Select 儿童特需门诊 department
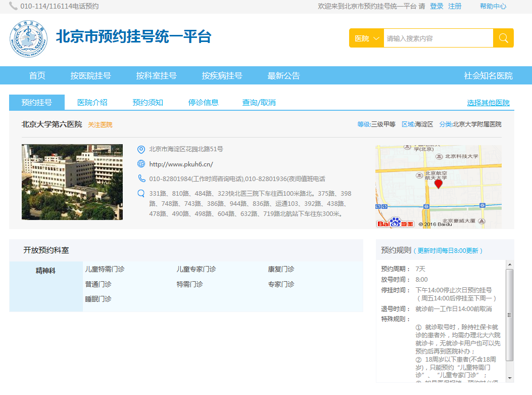Image resolution: width=532 pixels, height=395 pixels. [x=105, y=269]
